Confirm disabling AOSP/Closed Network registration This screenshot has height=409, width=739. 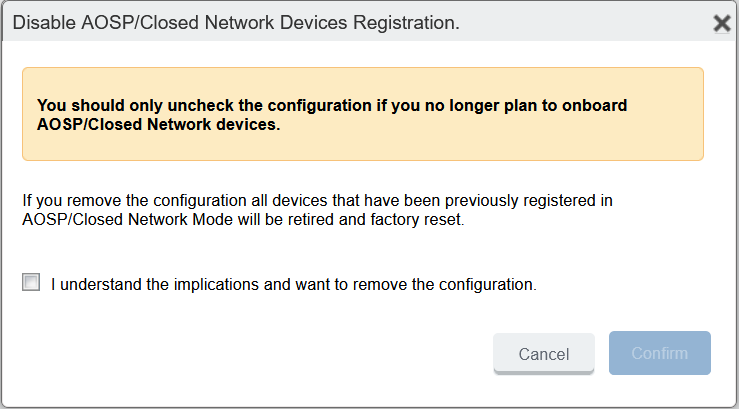660,353
